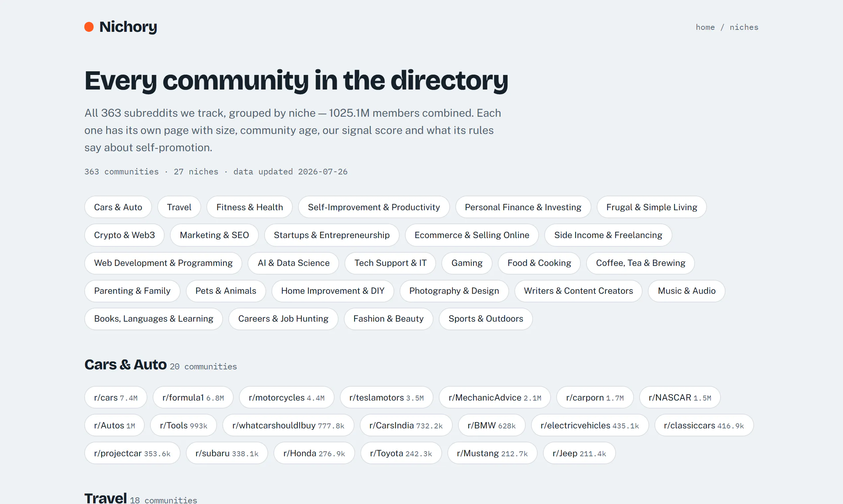Screen dimensions: 843x504
Task: Open the r/formula1 community
Action: [193, 397]
